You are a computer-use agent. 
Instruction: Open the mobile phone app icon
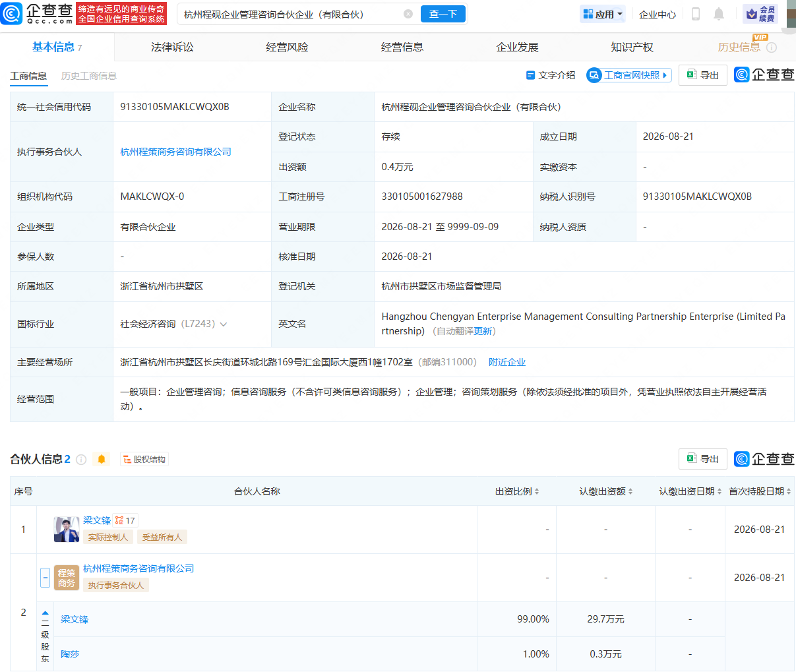[695, 14]
